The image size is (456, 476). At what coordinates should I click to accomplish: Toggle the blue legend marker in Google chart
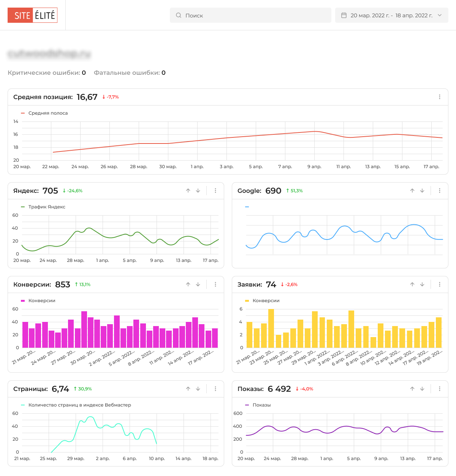[x=247, y=207]
